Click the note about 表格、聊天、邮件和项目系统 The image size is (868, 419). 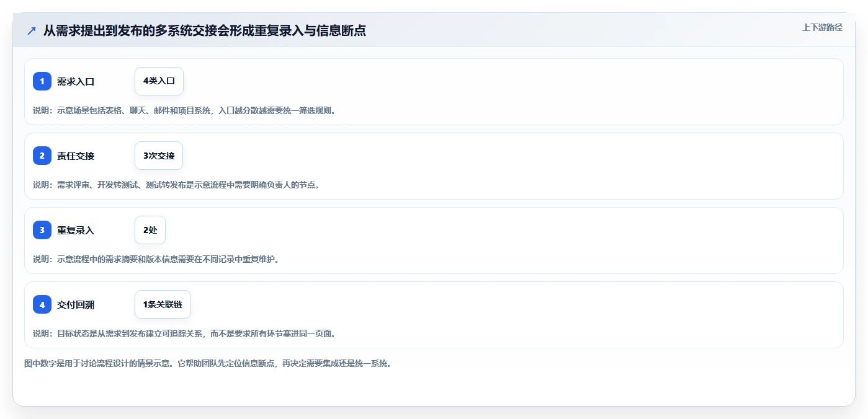184,110
